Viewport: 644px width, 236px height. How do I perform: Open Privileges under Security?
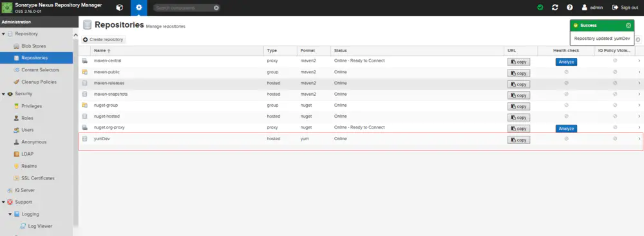pos(32,106)
